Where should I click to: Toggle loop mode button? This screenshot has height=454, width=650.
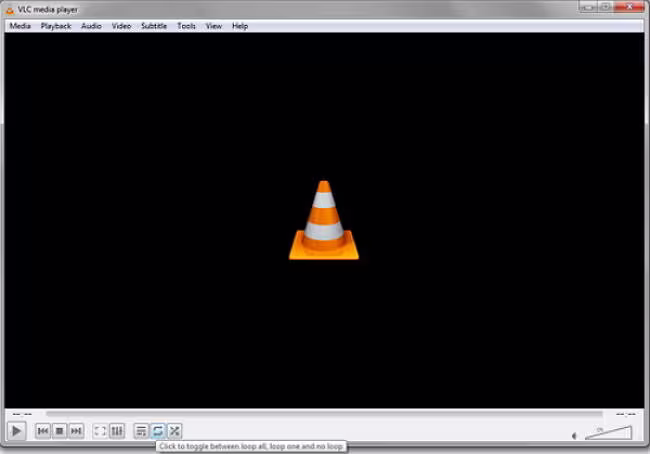[158, 431]
